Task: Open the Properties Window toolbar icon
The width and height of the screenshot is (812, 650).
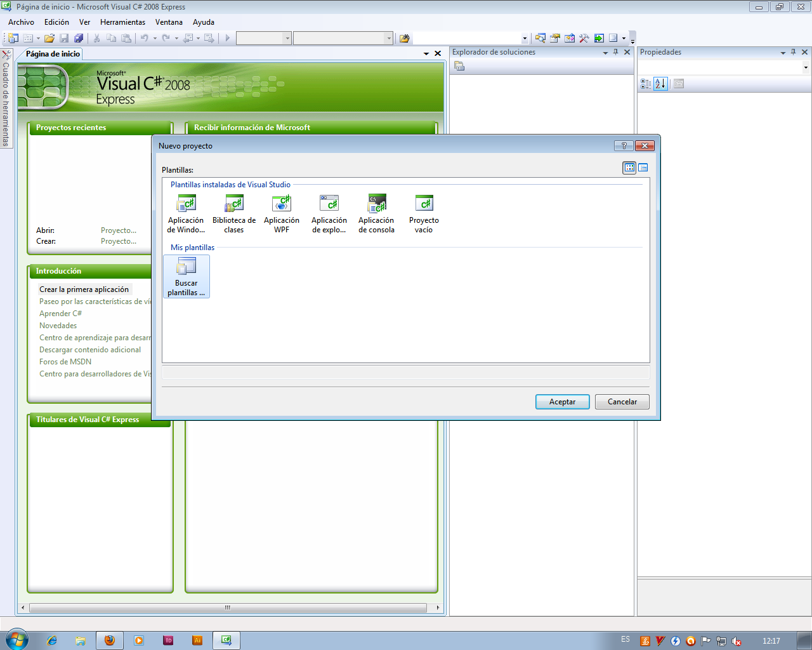Action: pyautogui.click(x=555, y=38)
